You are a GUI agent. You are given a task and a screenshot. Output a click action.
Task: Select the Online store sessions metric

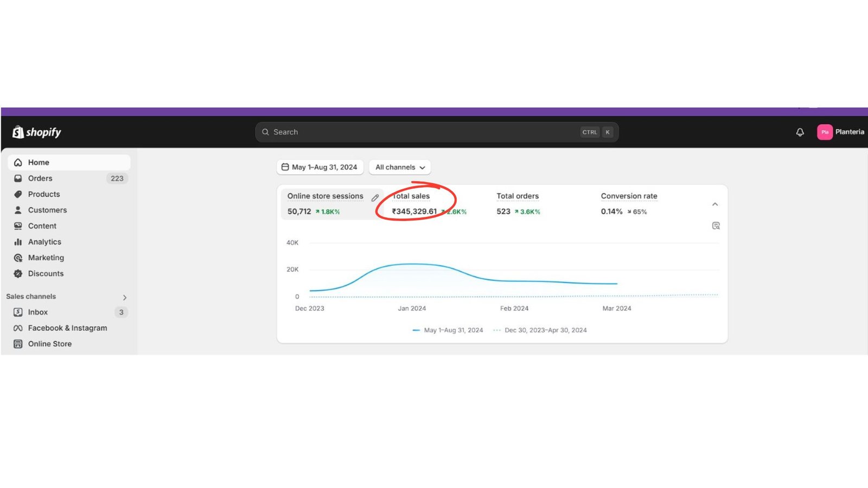coord(332,204)
